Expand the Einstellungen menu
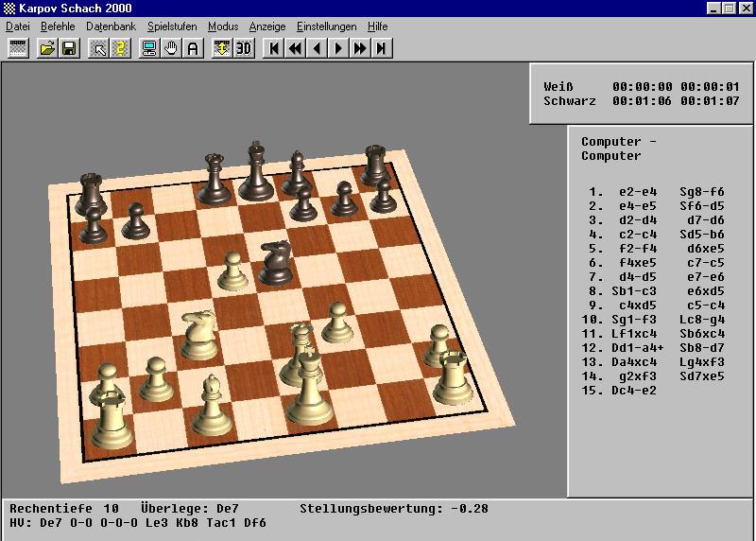756x541 pixels. tap(326, 26)
